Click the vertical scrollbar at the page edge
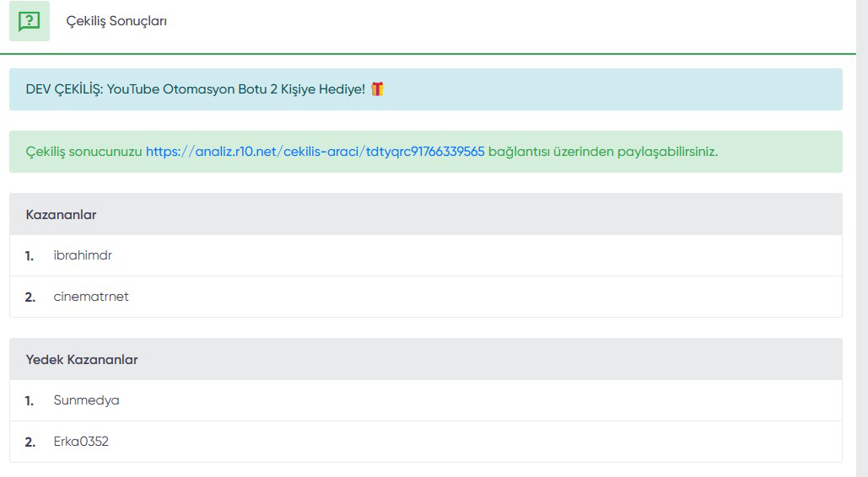The image size is (868, 477). pos(862,238)
